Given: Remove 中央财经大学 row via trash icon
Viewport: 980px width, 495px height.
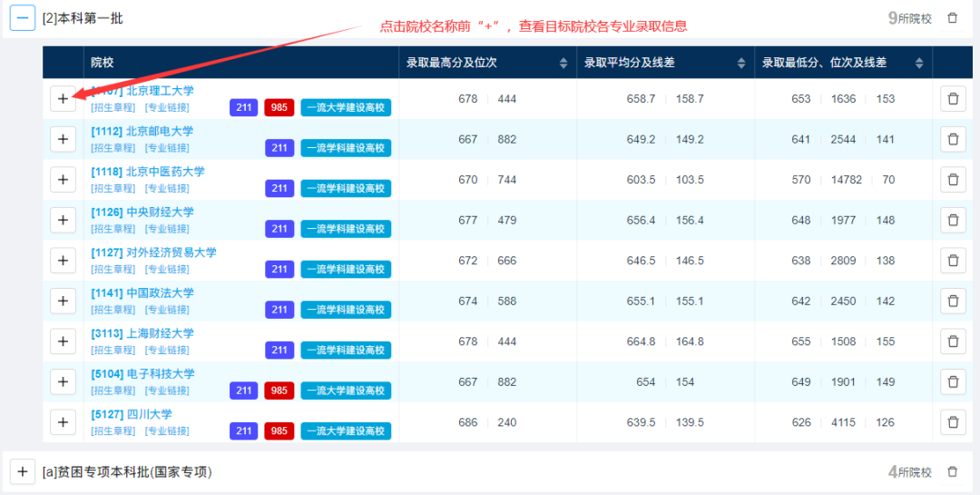Looking at the screenshot, I should point(953,221).
